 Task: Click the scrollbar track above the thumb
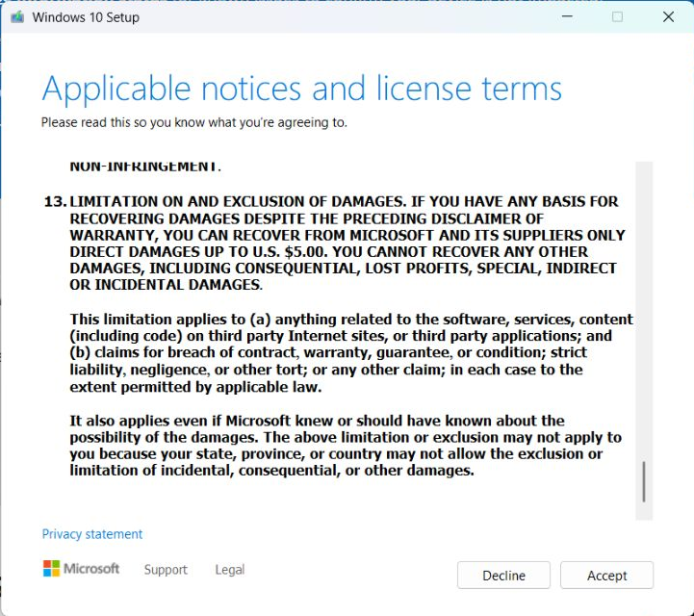click(644, 310)
